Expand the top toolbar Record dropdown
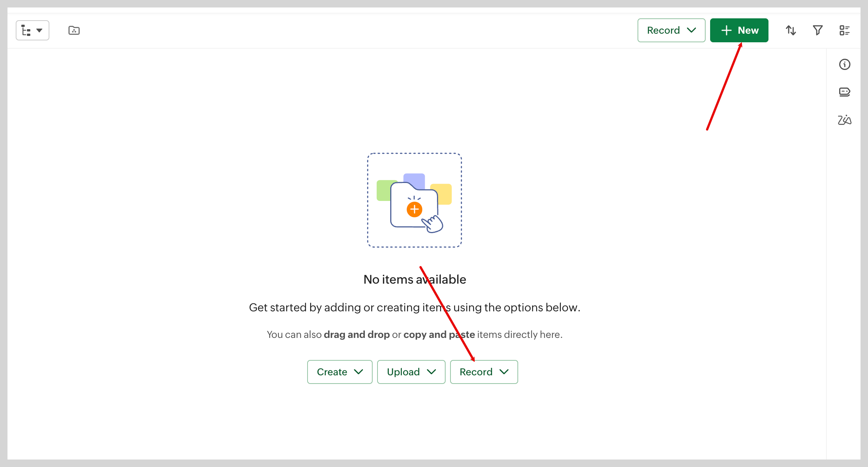868x467 pixels. coord(672,30)
